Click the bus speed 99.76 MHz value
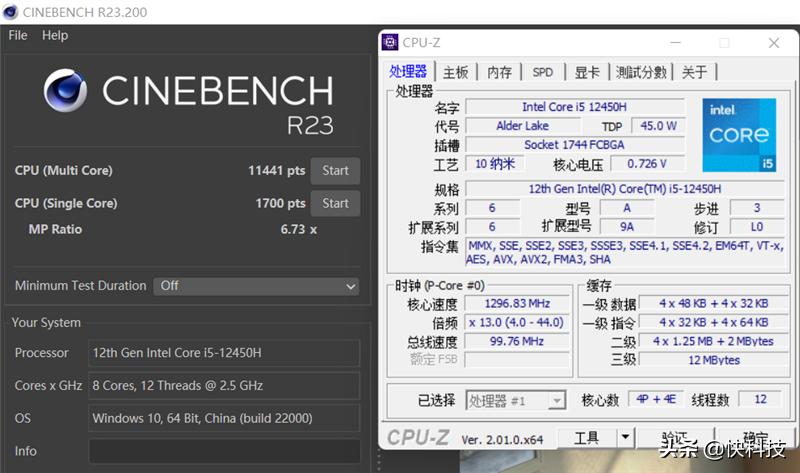The height and width of the screenshot is (473, 800). click(517, 341)
